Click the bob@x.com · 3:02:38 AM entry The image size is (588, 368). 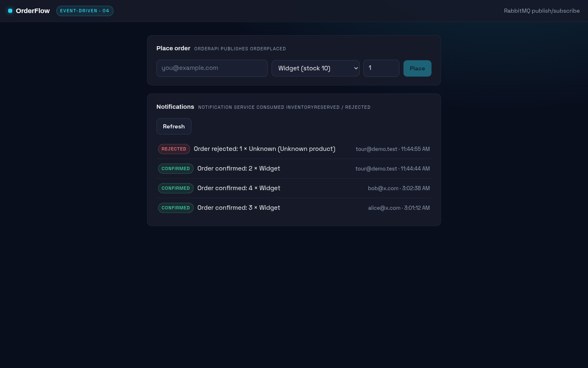(x=399, y=188)
